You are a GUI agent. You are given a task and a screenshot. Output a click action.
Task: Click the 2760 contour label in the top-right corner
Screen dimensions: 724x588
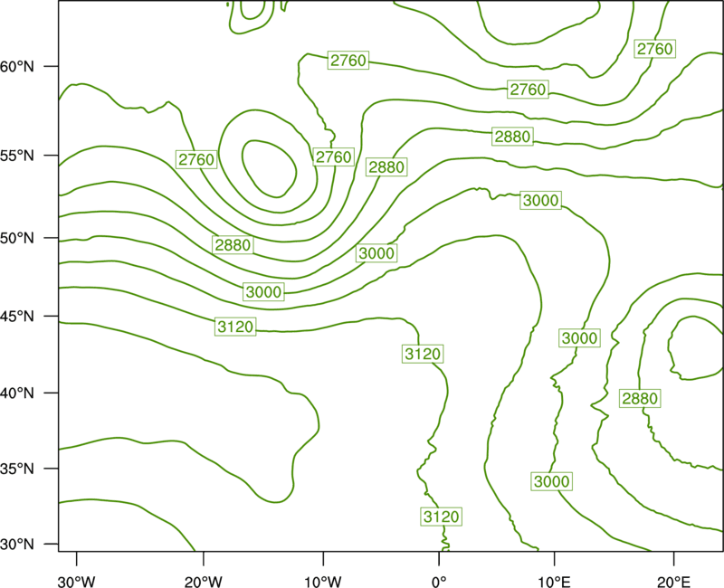(x=654, y=49)
